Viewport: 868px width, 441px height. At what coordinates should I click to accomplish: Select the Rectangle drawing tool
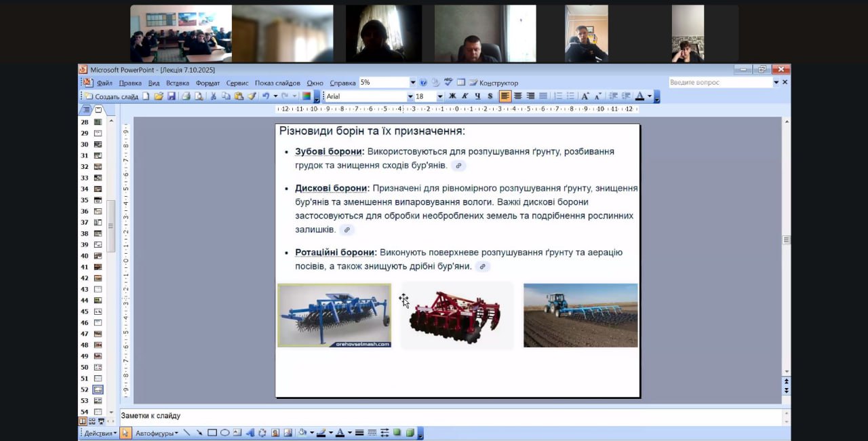point(212,433)
